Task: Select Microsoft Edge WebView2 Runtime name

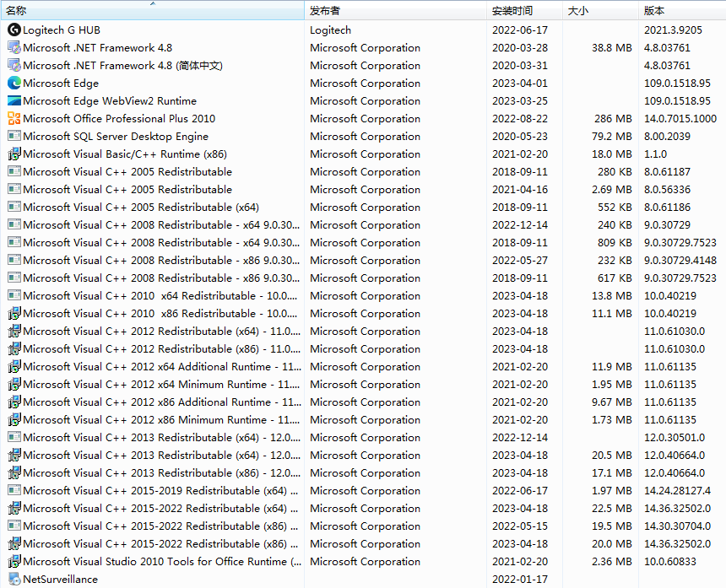Action: click(110, 101)
